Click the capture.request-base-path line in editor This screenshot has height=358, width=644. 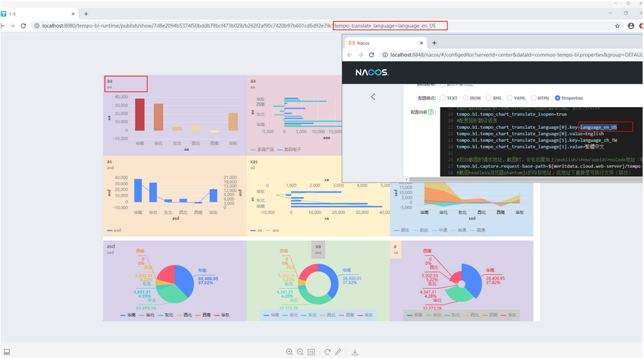(549, 166)
